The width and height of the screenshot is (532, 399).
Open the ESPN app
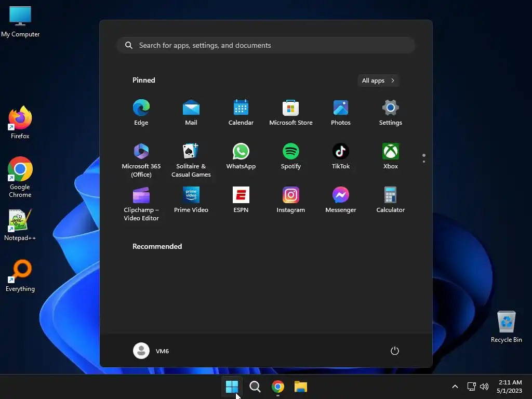(241, 200)
